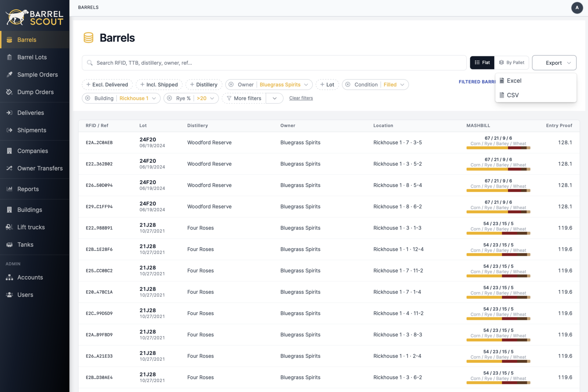Click mashbill bar for E2A…2C0AEB
The width and height of the screenshot is (588, 392).
coord(498,148)
